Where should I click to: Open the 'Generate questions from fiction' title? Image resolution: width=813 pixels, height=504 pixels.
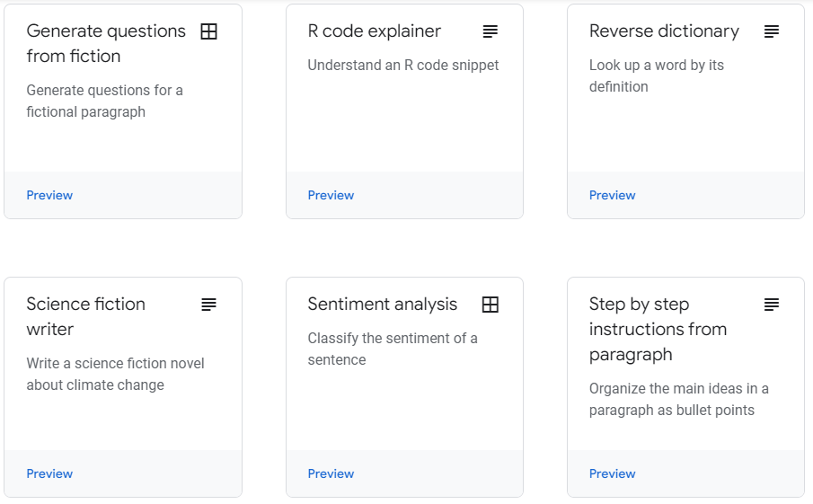(x=106, y=43)
